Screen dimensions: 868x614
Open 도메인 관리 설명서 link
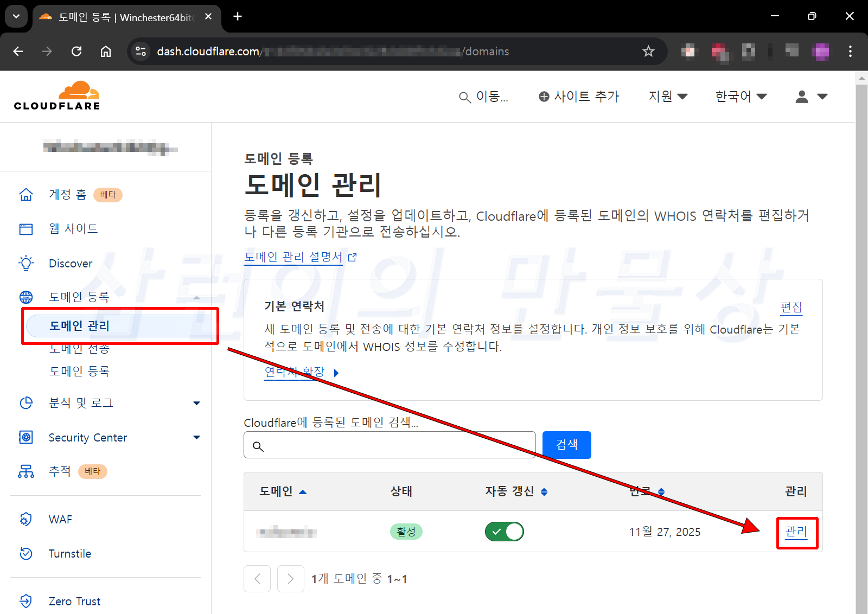(x=293, y=257)
